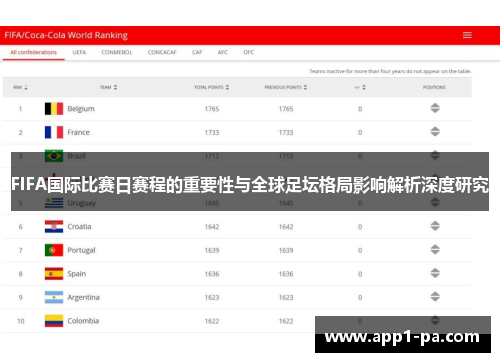This screenshot has height=362, width=500.
Task: Open the Croatia team link
Action: (x=79, y=227)
